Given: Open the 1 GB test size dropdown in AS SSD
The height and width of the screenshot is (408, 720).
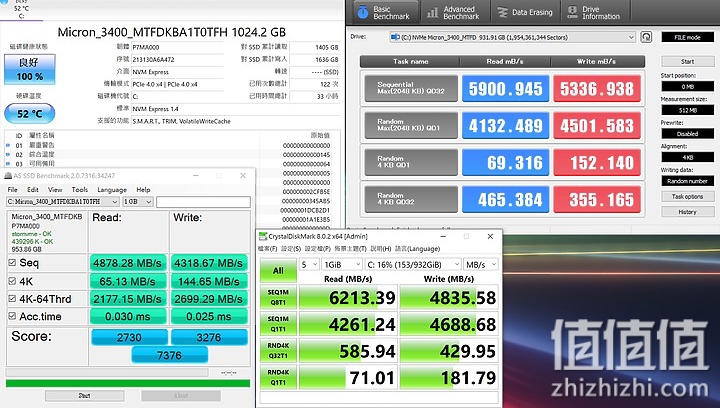Looking at the screenshot, I should (138, 201).
